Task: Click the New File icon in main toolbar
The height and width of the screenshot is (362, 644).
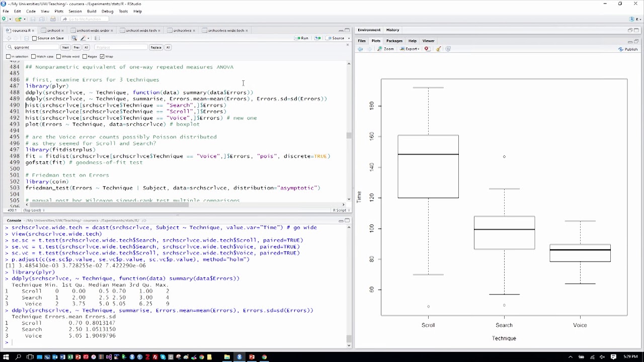Action: (x=4, y=19)
